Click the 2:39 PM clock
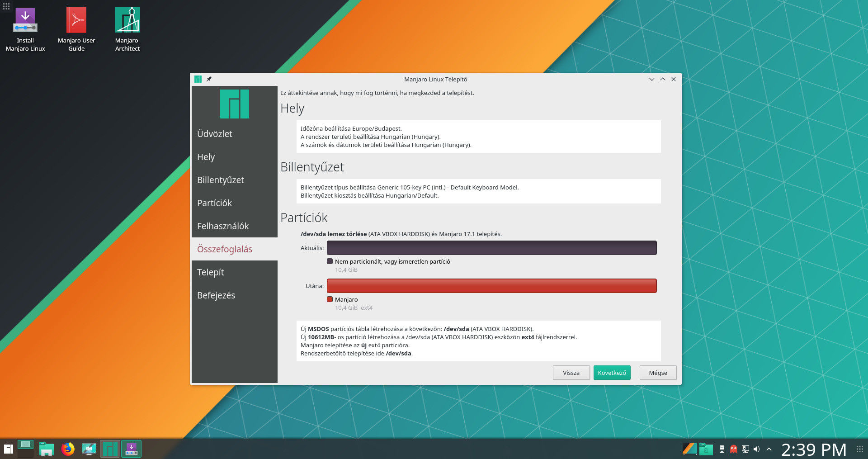Viewport: 868px width, 459px height. (x=814, y=450)
